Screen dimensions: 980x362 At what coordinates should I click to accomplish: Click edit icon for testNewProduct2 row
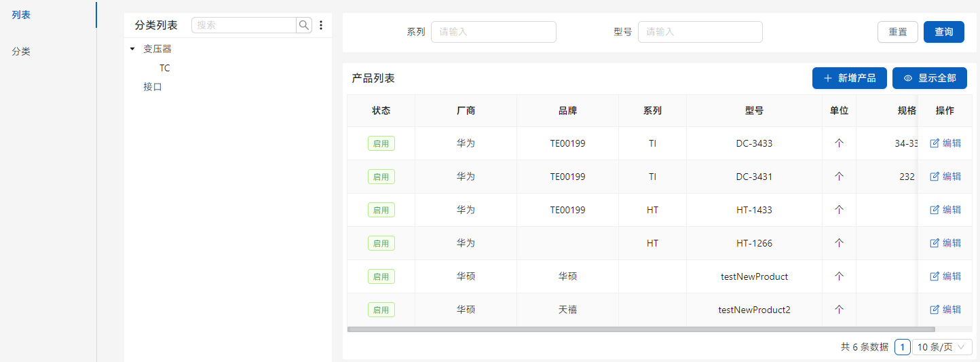(935, 310)
